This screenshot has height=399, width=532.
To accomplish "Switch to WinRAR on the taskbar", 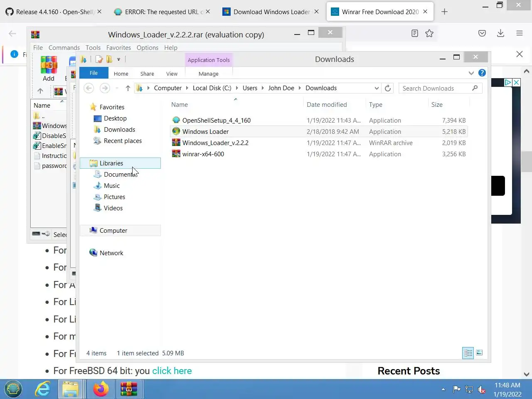I will tap(129, 389).
